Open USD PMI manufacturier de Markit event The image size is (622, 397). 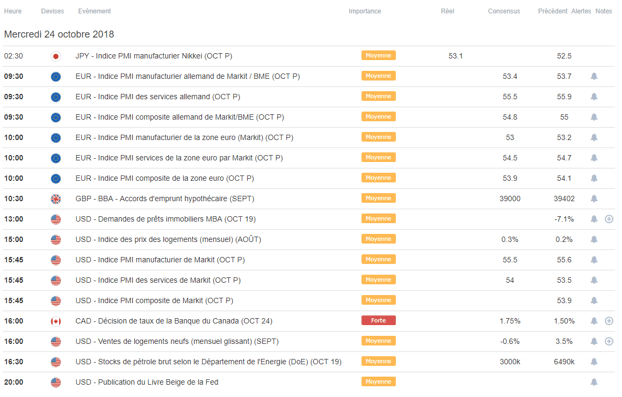click(160, 260)
